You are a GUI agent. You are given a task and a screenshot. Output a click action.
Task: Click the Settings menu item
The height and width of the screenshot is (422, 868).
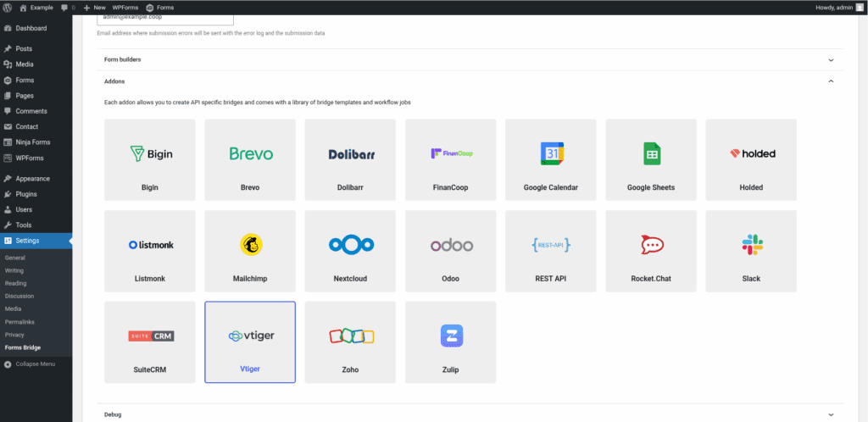pyautogui.click(x=36, y=241)
